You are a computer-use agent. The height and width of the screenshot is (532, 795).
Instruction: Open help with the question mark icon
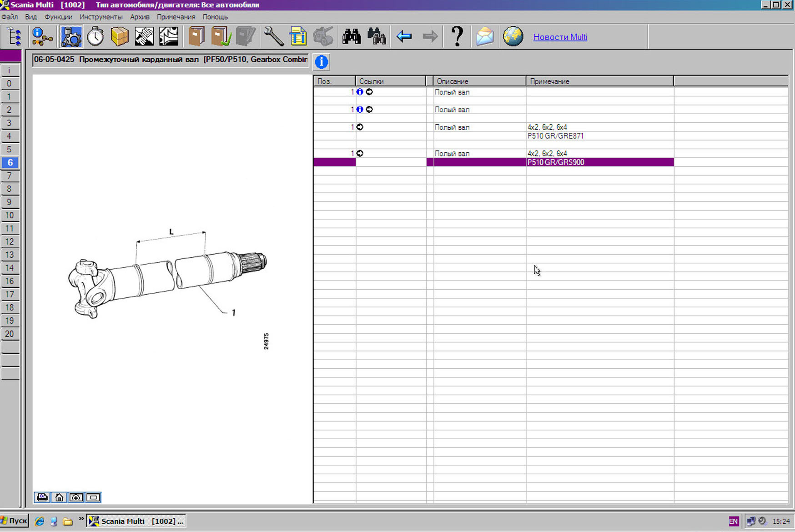point(457,36)
